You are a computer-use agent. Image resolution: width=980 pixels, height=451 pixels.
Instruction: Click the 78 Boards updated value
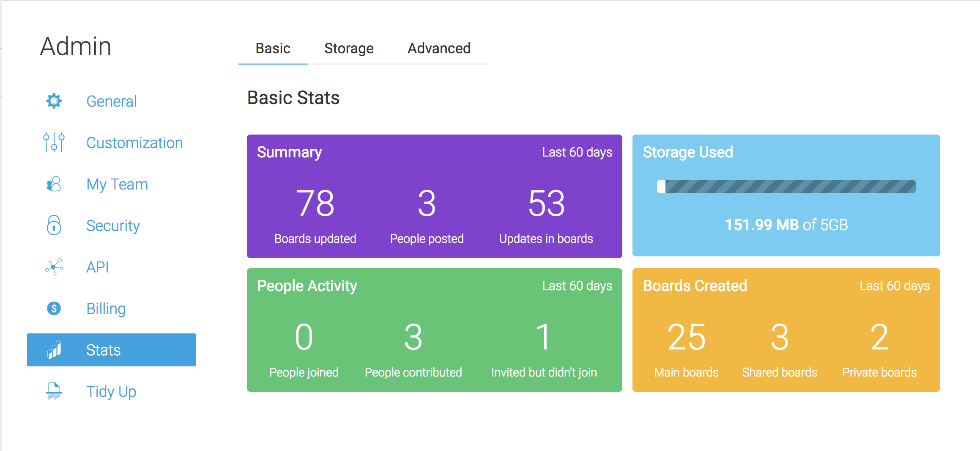pos(315,203)
